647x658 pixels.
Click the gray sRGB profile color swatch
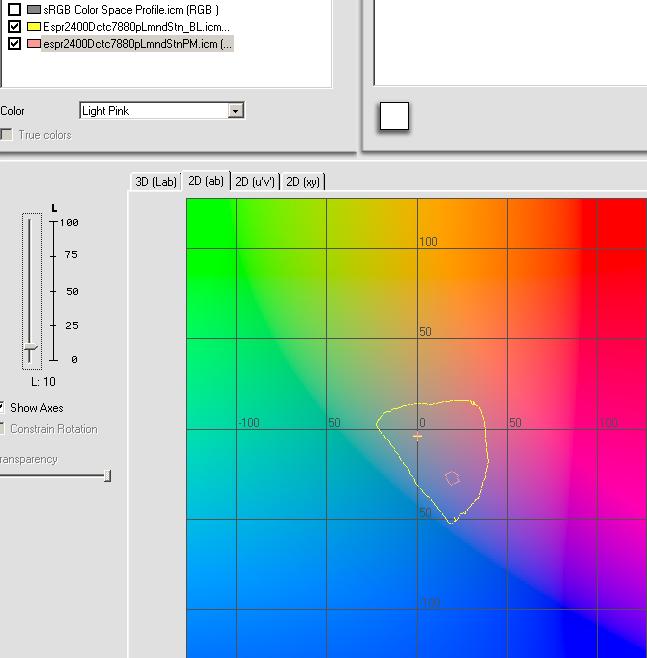pyautogui.click(x=34, y=9)
